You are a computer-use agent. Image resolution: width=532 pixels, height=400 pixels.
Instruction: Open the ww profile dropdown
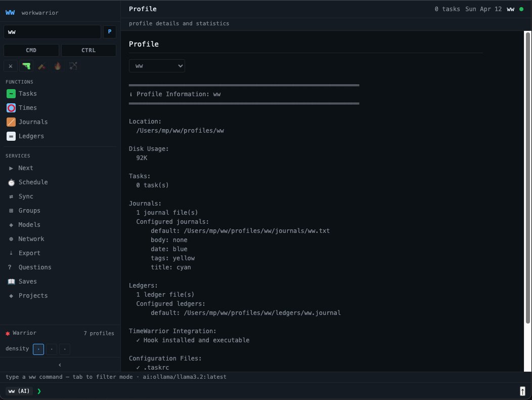tap(157, 66)
